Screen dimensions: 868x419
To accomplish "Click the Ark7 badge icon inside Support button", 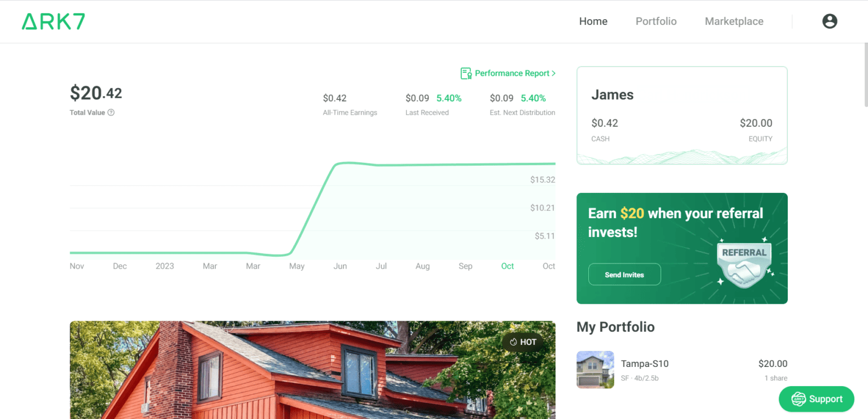I will click(798, 399).
